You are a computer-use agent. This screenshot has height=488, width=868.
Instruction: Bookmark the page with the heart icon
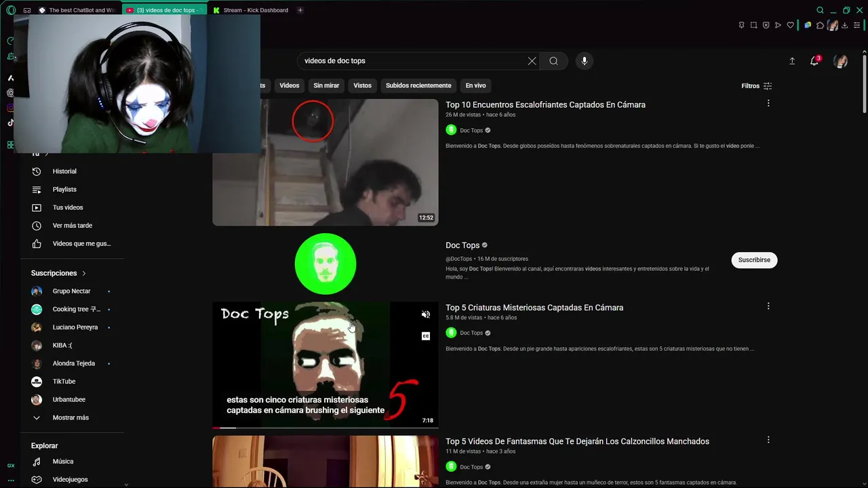click(790, 25)
